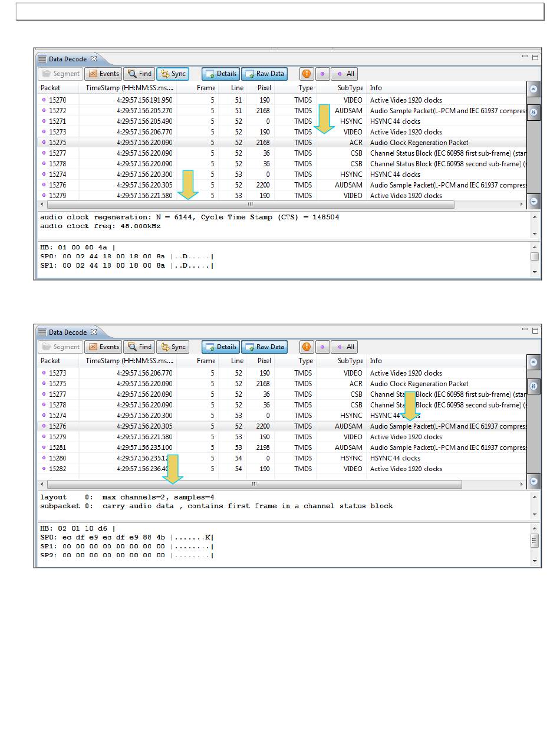Toggle the Details pane in upper panel
Viewport: 560px width, 747px height.
click(220, 74)
